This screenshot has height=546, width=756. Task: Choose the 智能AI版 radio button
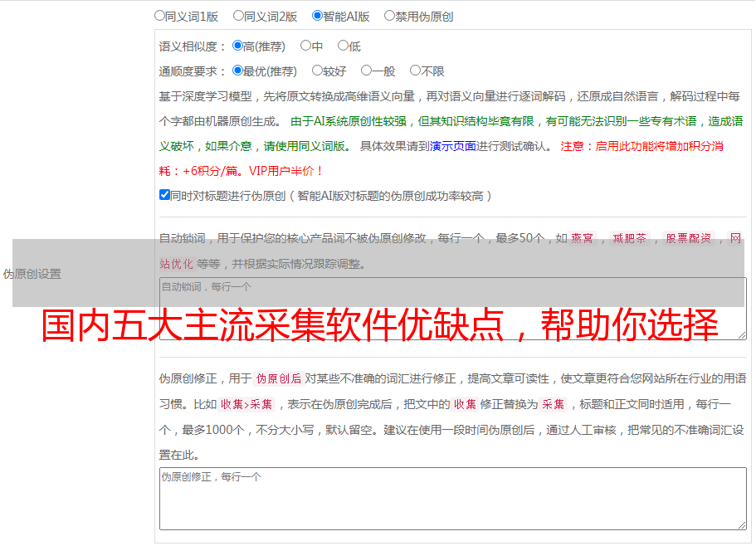pyautogui.click(x=317, y=16)
